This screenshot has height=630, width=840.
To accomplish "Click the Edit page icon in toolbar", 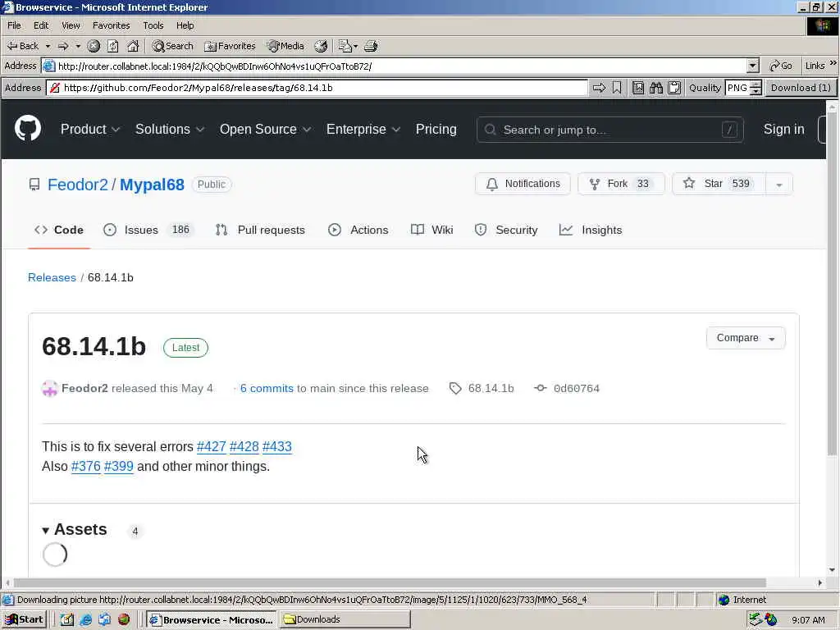I will coord(347,46).
